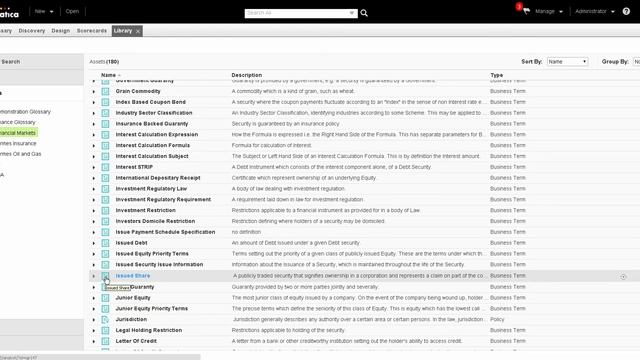Click the Investment Restriction term icon
This screenshot has width=640, height=360.
click(x=105, y=211)
